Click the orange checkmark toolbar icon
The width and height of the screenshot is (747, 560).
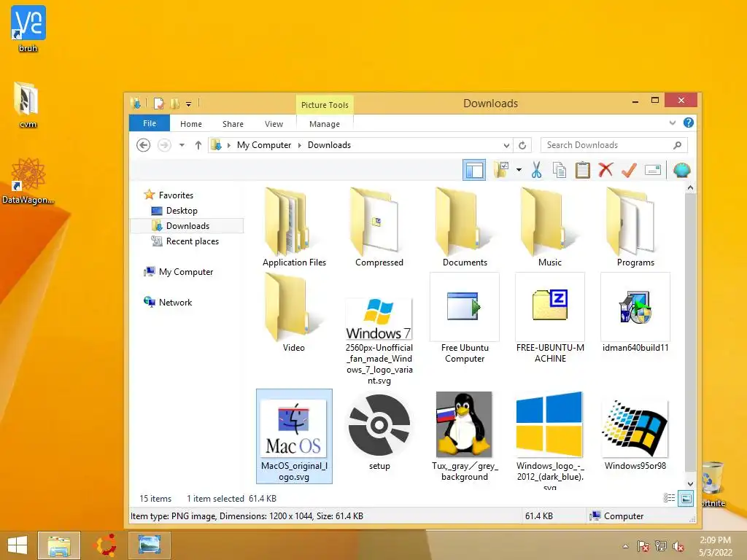click(x=629, y=170)
